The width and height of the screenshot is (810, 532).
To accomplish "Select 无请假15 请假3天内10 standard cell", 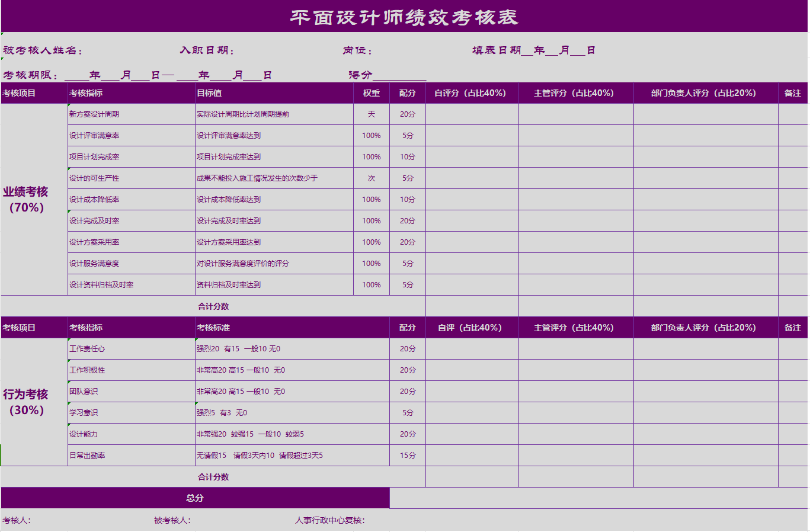I will pyautogui.click(x=292, y=456).
